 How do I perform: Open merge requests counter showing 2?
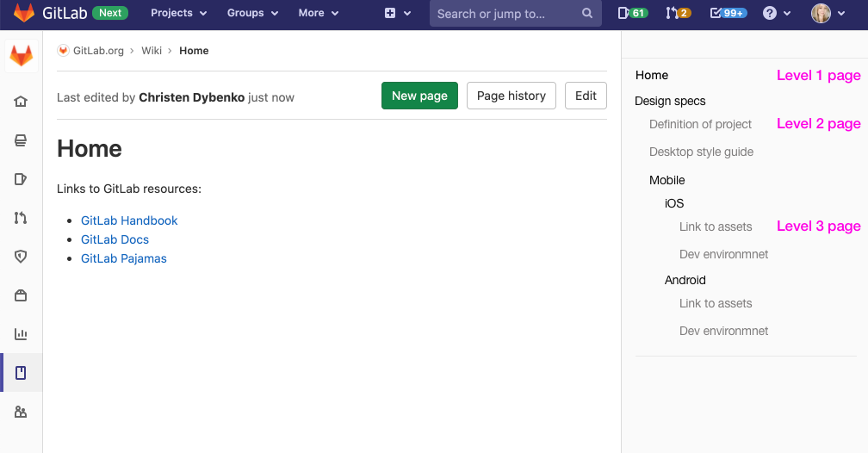point(679,13)
